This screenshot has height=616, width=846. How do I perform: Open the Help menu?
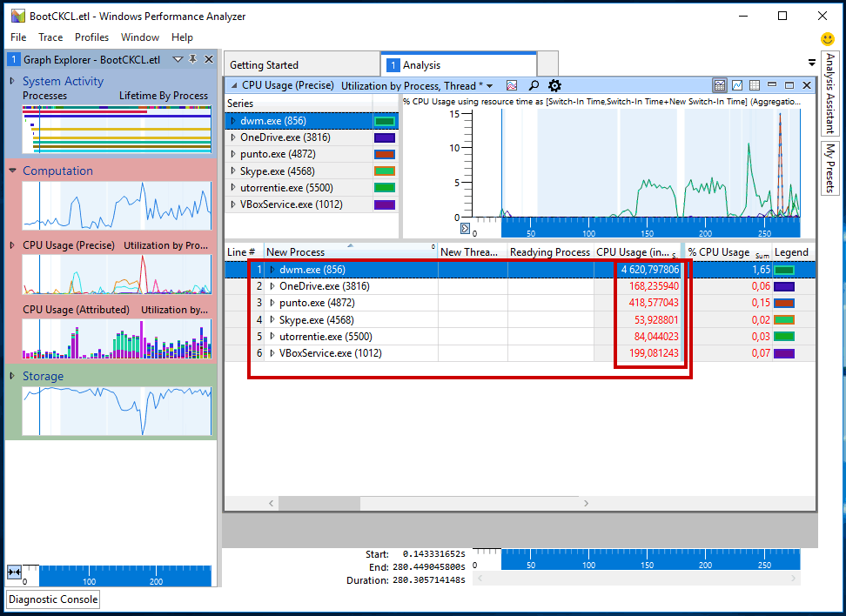coord(183,37)
